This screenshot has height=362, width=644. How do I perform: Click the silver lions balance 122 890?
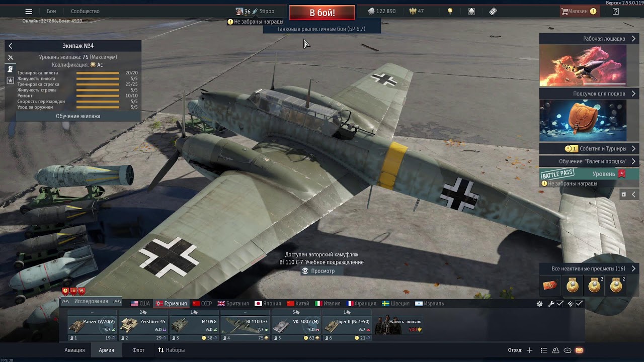(x=381, y=11)
